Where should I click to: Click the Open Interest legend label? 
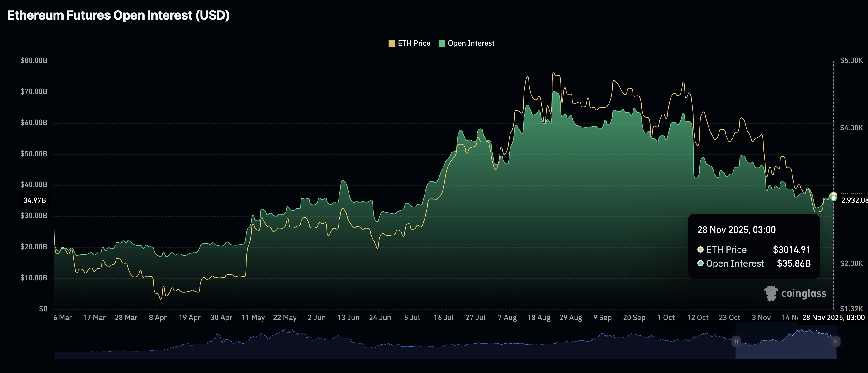click(x=471, y=44)
